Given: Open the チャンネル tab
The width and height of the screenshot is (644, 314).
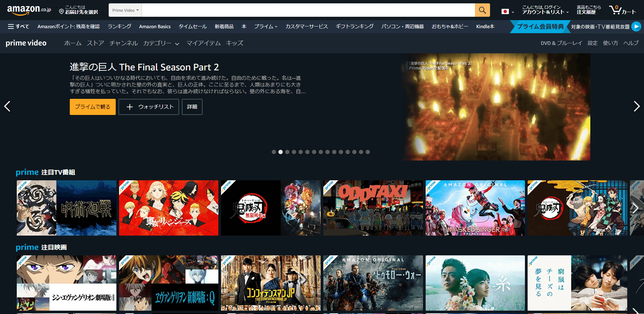Looking at the screenshot, I should [123, 43].
